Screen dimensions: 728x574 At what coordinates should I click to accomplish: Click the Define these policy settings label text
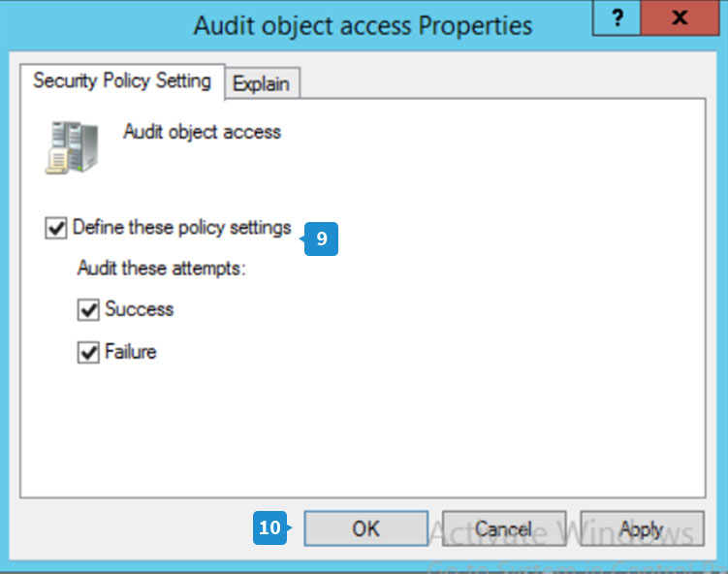(x=182, y=229)
